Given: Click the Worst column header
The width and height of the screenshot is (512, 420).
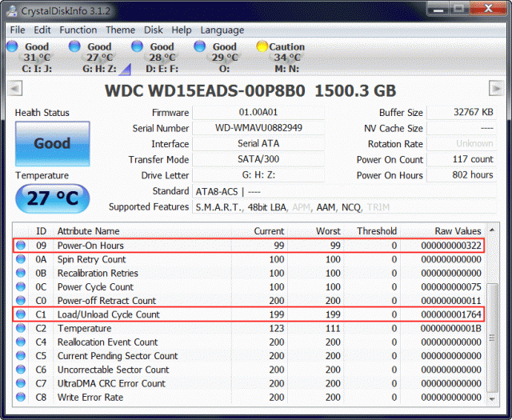Looking at the screenshot, I should 328,231.
